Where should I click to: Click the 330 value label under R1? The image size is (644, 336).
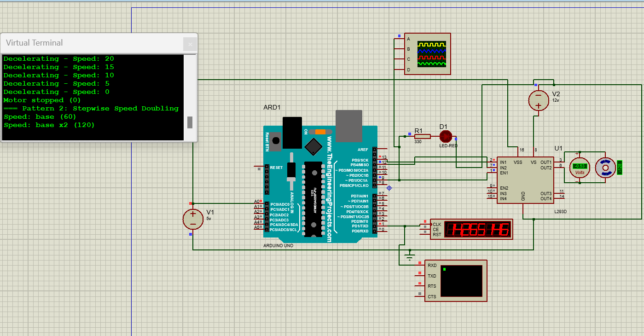tap(418, 142)
